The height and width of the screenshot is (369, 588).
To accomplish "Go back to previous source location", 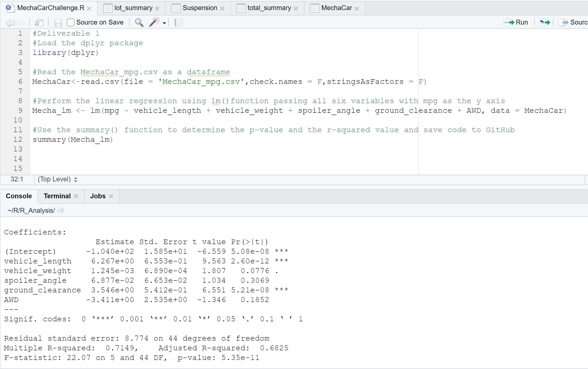I will (10, 23).
